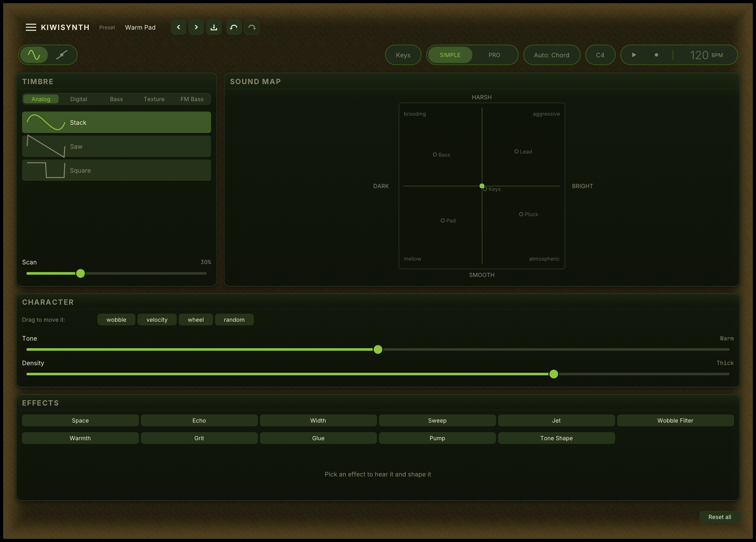Switch to the Digital timbre tab
The width and height of the screenshot is (756, 542).
78,99
